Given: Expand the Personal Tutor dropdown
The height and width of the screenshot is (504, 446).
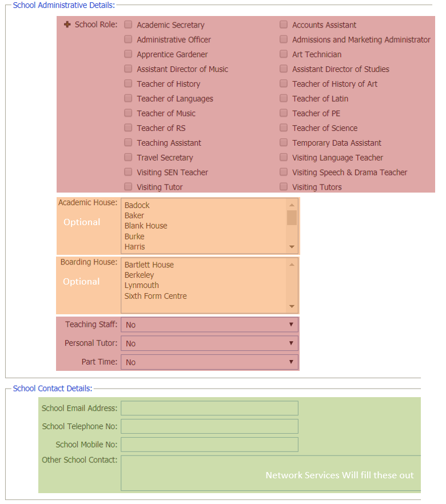Looking at the screenshot, I should coord(209,343).
